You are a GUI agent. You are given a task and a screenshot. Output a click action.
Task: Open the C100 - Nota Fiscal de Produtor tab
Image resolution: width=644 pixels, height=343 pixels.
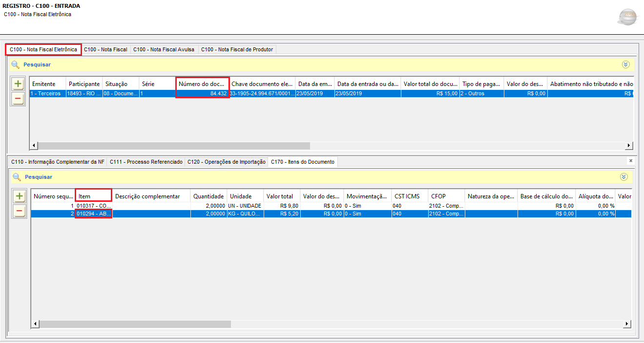tap(237, 49)
